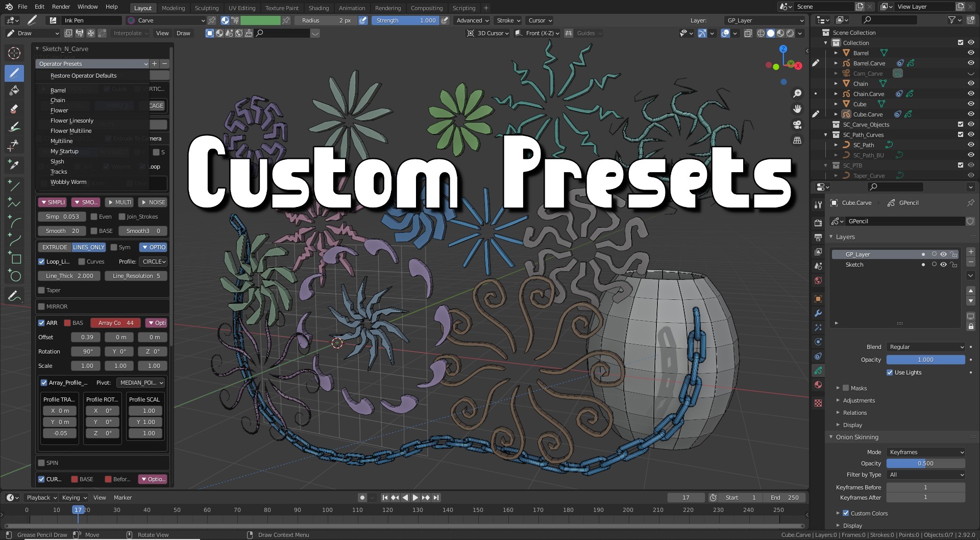Select the Erase tool
This screenshot has height=540, width=980.
[14, 109]
